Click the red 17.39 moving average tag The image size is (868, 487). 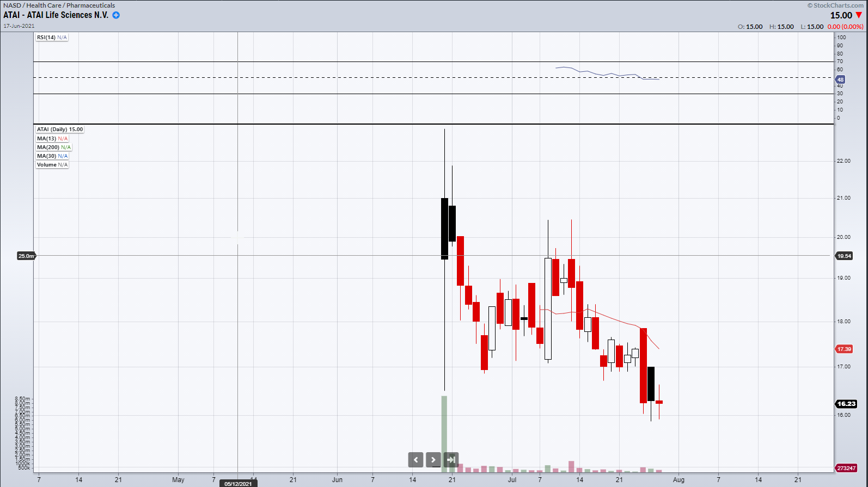[x=844, y=349]
